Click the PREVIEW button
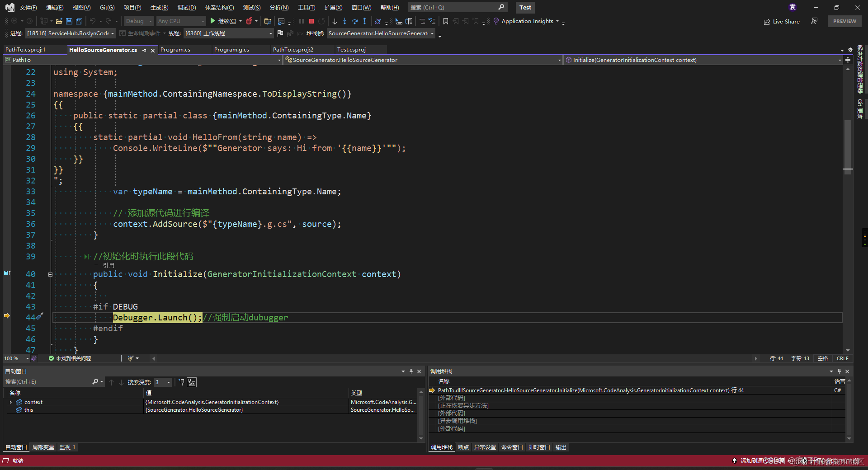This screenshot has width=868, height=470. click(x=844, y=21)
